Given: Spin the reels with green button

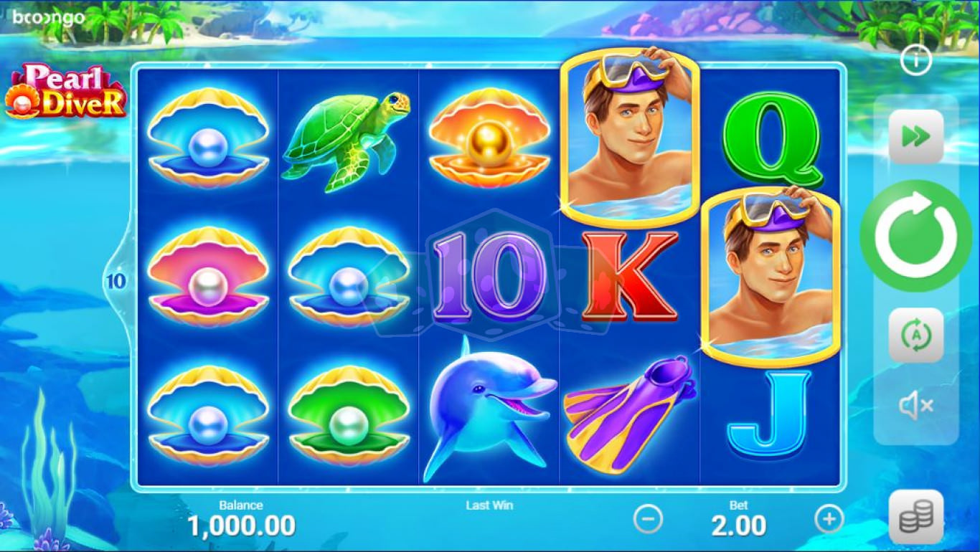Looking at the screenshot, I should tap(916, 236).
